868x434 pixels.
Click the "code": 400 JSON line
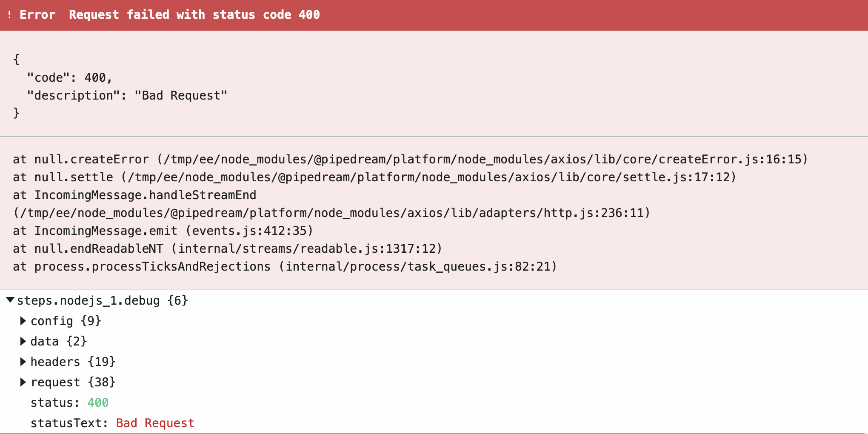click(x=69, y=77)
